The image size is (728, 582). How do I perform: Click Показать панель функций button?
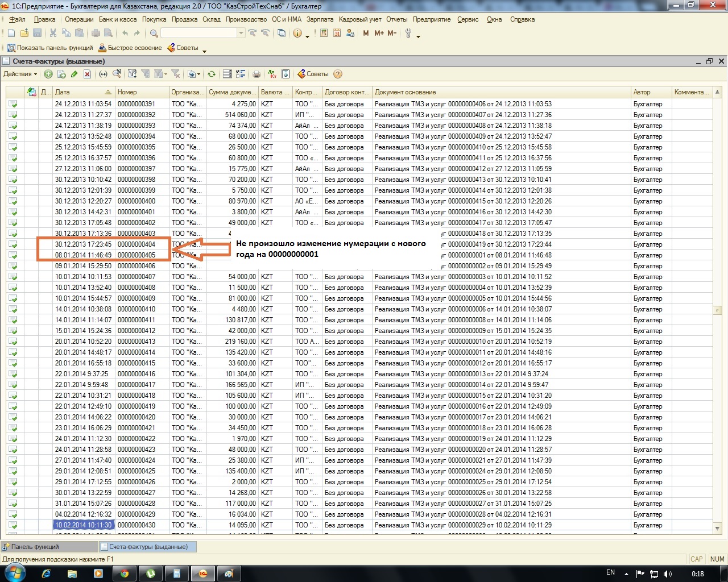50,48
